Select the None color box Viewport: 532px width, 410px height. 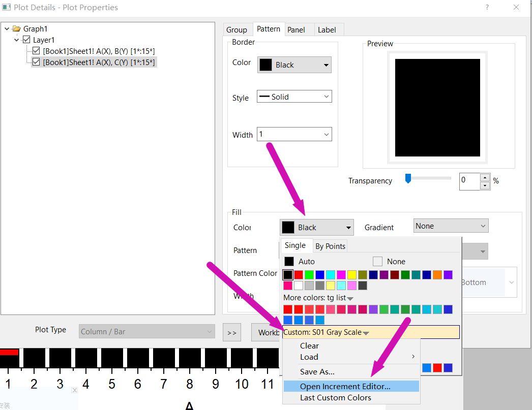pyautogui.click(x=377, y=261)
